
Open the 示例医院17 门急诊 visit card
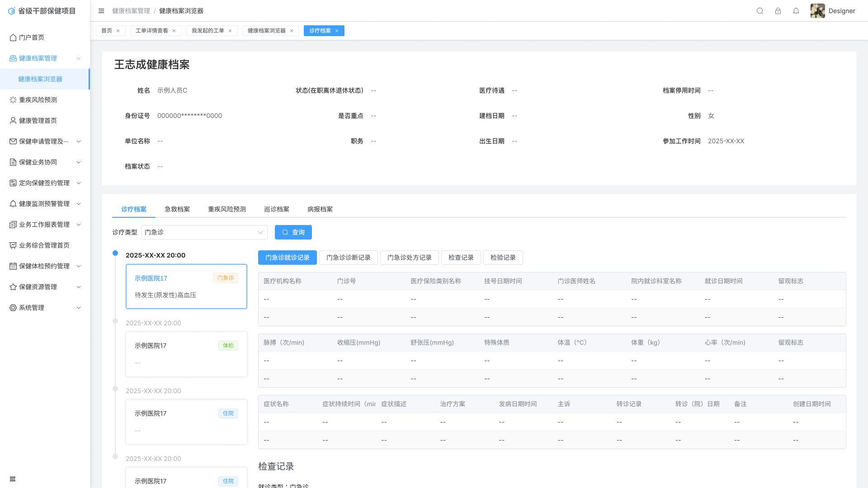click(x=186, y=286)
